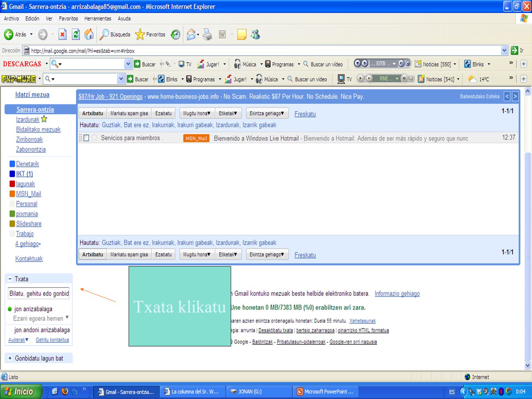The width and height of the screenshot is (532, 399).
Task: Expand the Gonbidatu lagun bat panel
Action: [10, 358]
